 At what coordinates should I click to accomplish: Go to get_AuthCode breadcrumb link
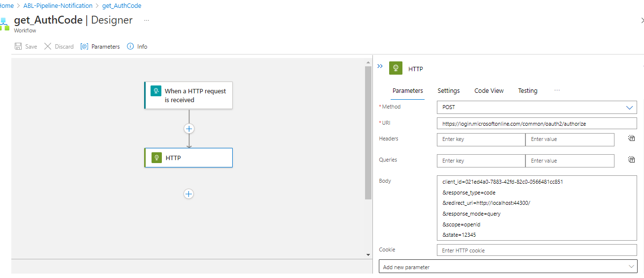122,6
